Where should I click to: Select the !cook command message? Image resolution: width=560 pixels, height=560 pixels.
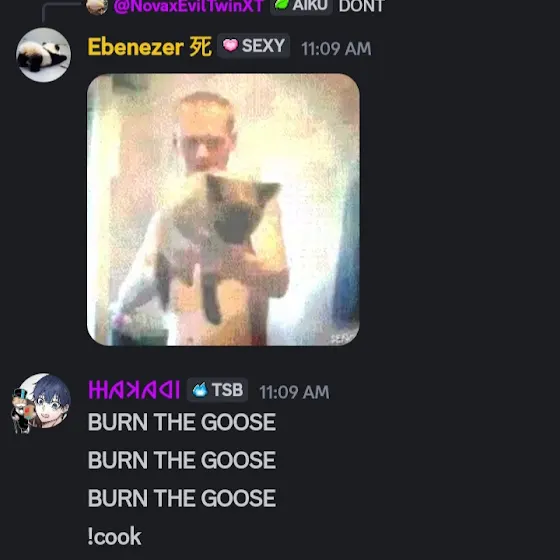tap(115, 536)
